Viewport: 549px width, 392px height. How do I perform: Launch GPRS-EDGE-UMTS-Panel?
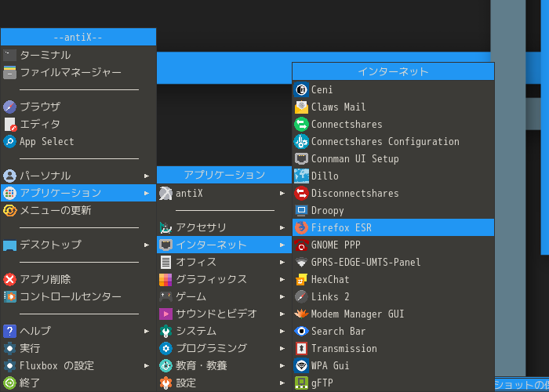(x=393, y=262)
